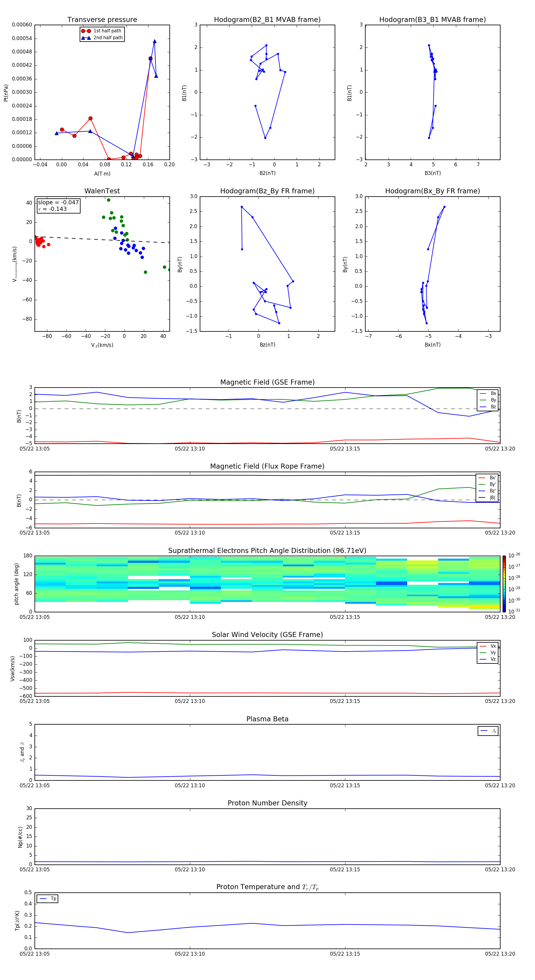The width and height of the screenshot is (535, 980).
Task: Click the "1st half path" legend entry
Action: click(x=102, y=31)
